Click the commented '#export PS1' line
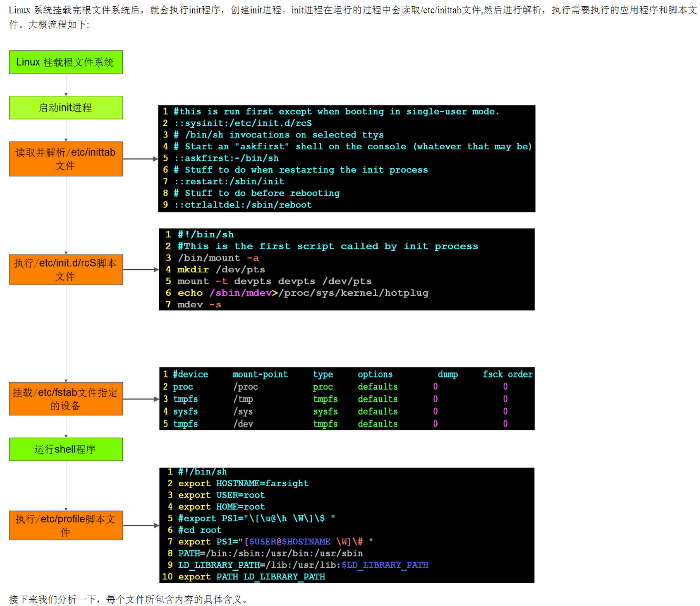This screenshot has height=606, width=700. pyautogui.click(x=256, y=518)
